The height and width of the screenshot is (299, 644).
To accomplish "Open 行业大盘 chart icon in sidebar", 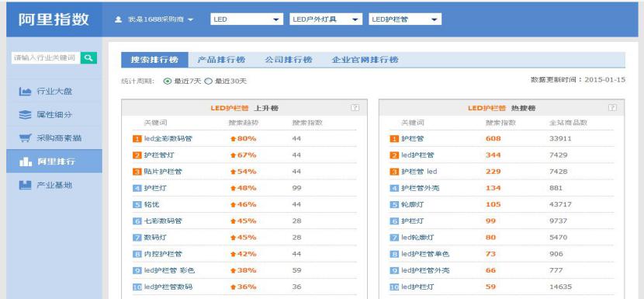I will (x=25, y=92).
